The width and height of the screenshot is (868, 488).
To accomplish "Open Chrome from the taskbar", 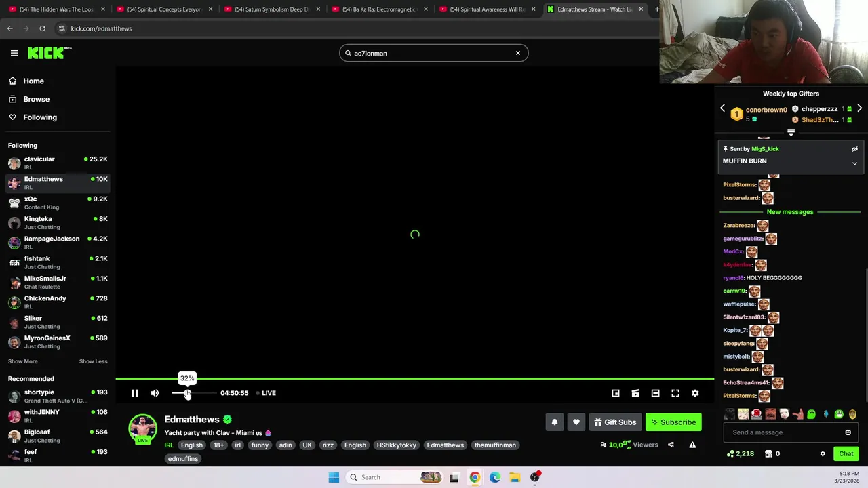I will click(x=475, y=477).
